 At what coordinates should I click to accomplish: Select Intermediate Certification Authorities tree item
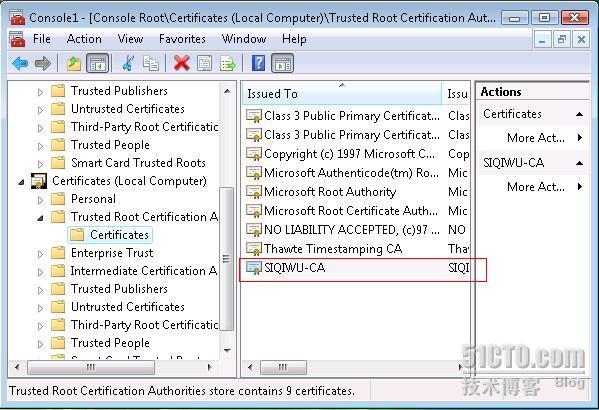(x=144, y=271)
